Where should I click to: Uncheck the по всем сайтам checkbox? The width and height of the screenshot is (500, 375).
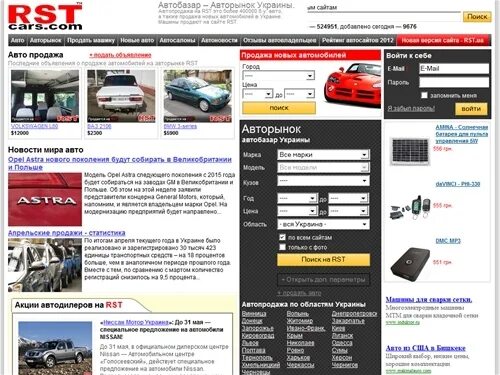click(x=282, y=237)
